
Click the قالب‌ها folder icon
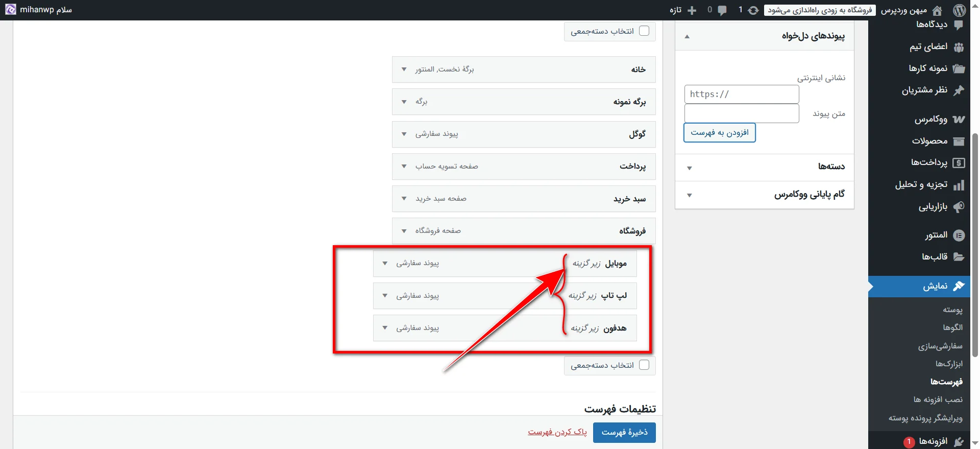pyautogui.click(x=959, y=257)
